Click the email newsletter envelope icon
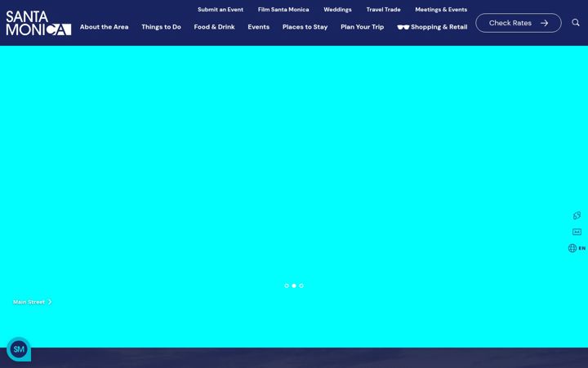 pyautogui.click(x=577, y=231)
